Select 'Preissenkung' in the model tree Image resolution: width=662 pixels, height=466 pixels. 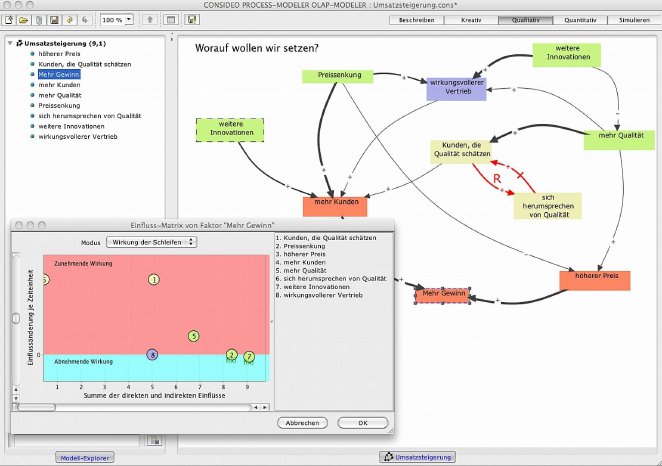pyautogui.click(x=59, y=106)
